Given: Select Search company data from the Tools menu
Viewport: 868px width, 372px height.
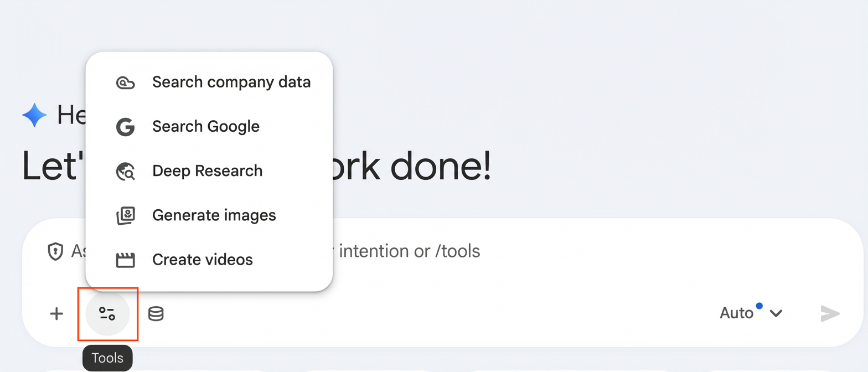Looking at the screenshot, I should point(231,82).
